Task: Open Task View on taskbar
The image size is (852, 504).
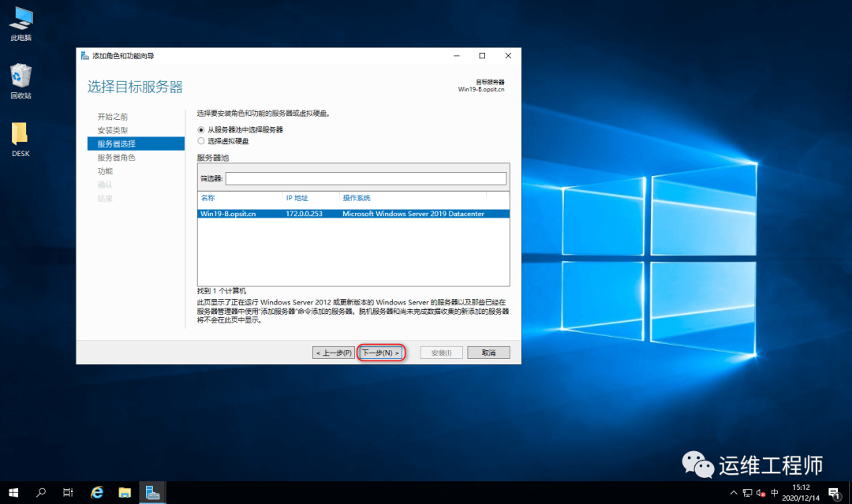Action: click(x=68, y=493)
